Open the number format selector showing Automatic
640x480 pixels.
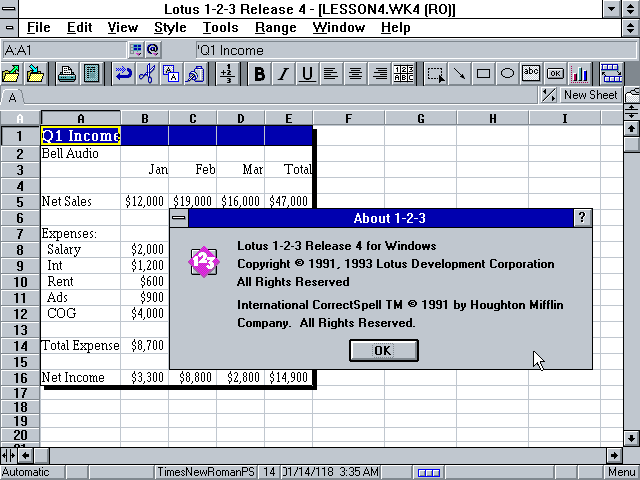[32, 472]
